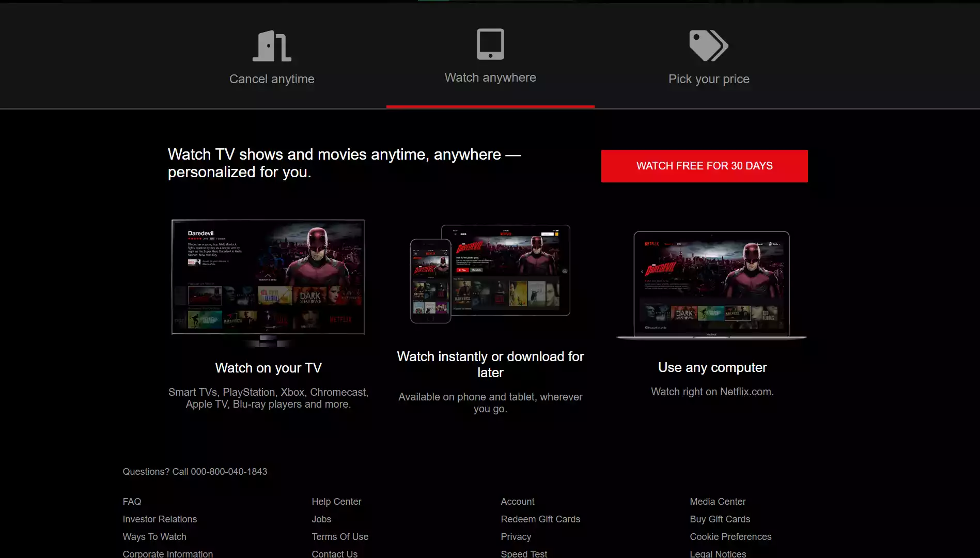View the Privacy link

pyautogui.click(x=516, y=537)
